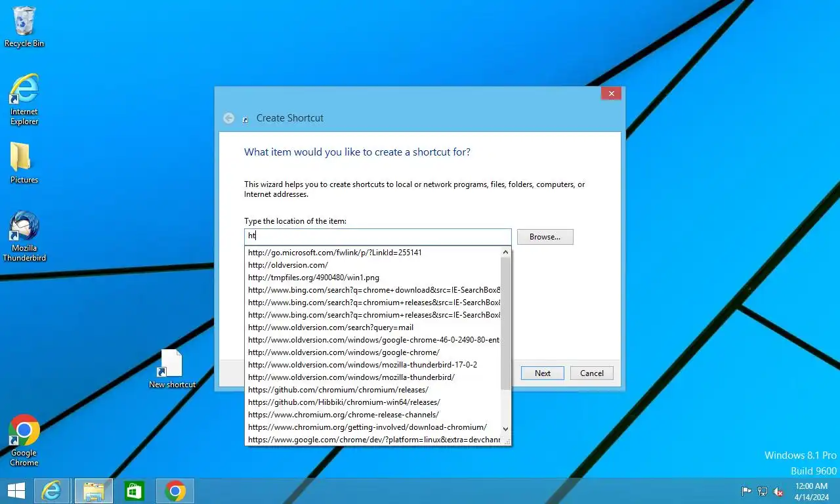Viewport: 840px width, 504px height.
Task: Click the back arrow in Create Shortcut wizard
Action: 228,118
